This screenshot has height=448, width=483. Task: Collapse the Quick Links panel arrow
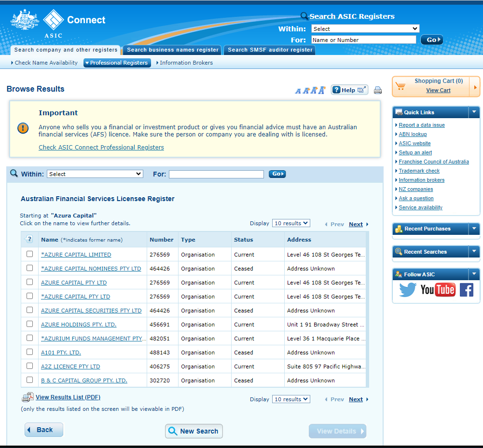coord(474,112)
